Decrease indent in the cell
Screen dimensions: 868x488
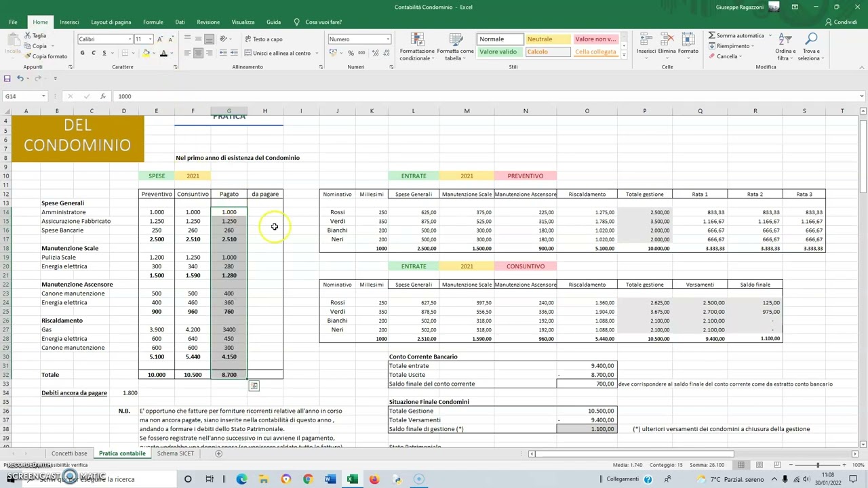coord(223,53)
